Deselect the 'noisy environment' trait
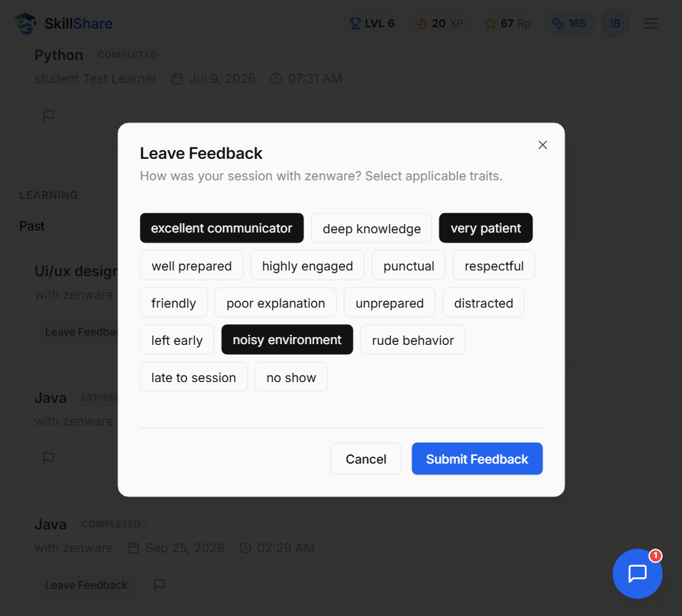The width and height of the screenshot is (682, 616). tap(287, 340)
